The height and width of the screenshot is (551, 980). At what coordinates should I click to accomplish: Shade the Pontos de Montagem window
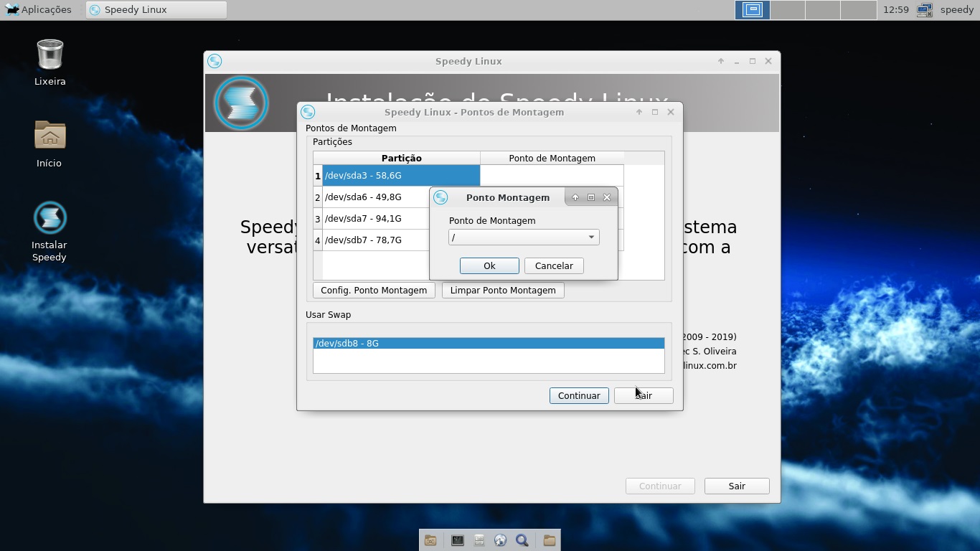pyautogui.click(x=639, y=112)
